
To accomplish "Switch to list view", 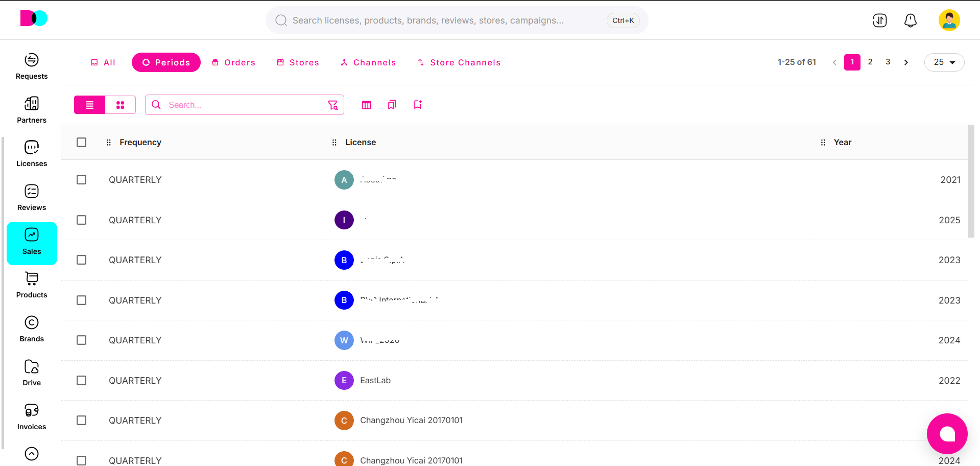I will [89, 105].
